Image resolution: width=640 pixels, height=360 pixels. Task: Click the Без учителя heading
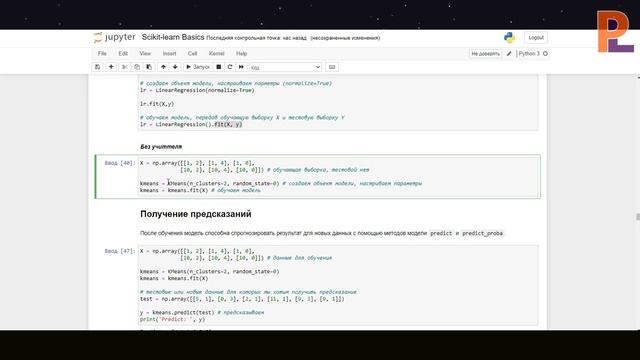(161, 147)
